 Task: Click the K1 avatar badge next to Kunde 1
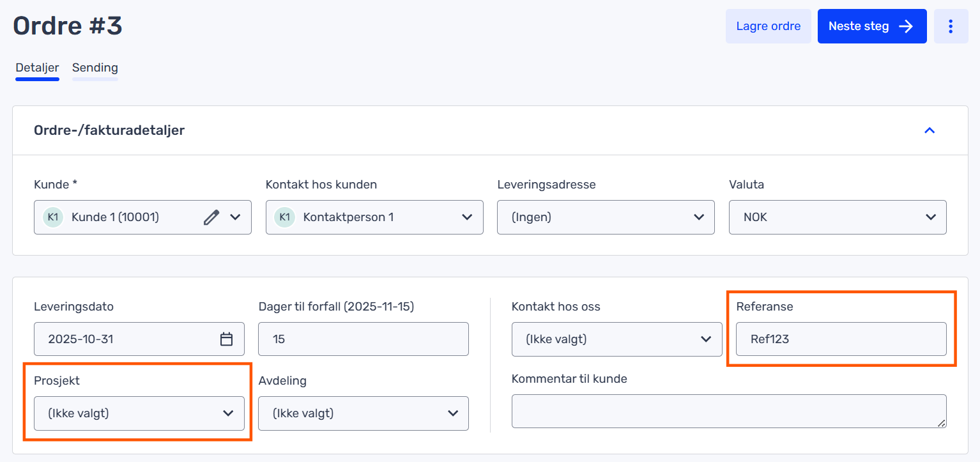pos(52,217)
